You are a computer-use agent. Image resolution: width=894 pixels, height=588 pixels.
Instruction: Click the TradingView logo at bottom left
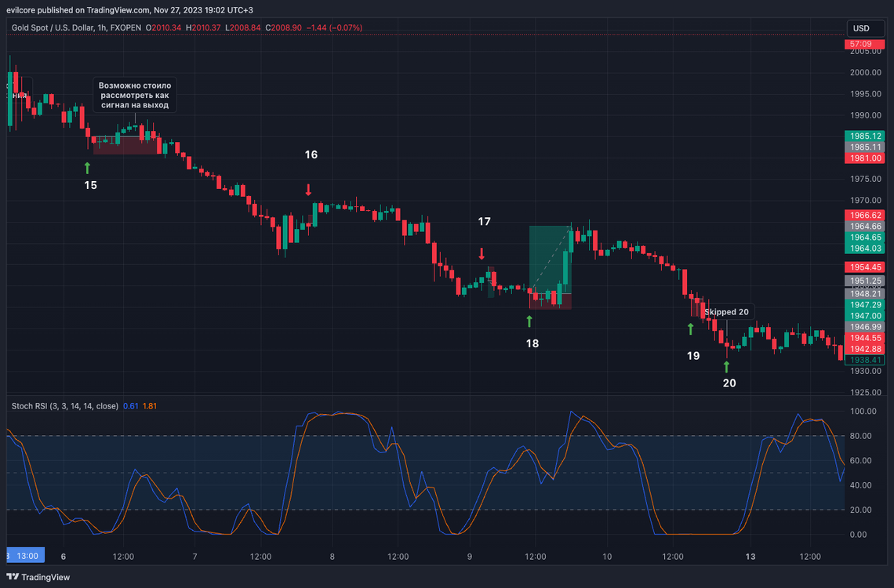[x=38, y=577]
